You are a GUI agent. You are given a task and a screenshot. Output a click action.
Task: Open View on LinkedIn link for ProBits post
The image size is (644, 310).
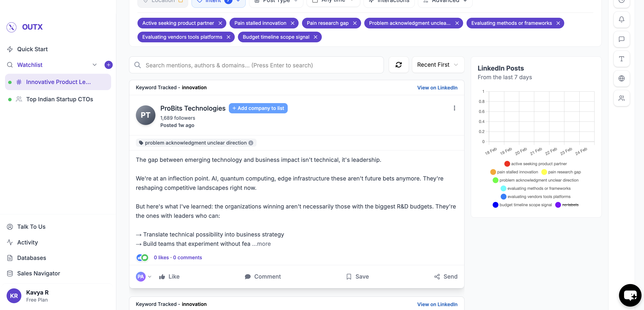(437, 88)
